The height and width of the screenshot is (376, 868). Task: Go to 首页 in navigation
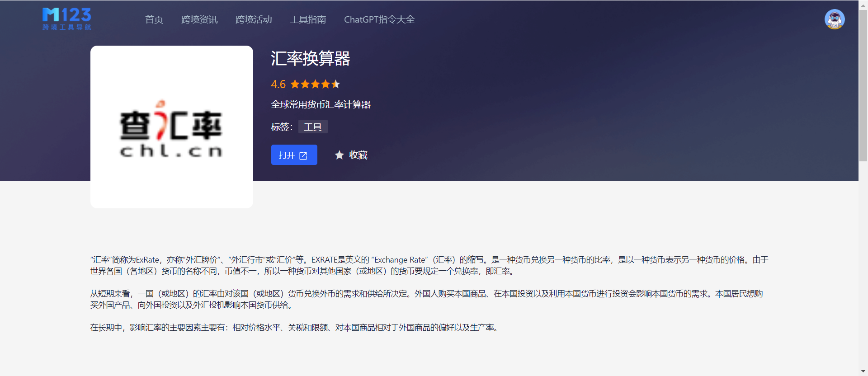click(x=154, y=19)
